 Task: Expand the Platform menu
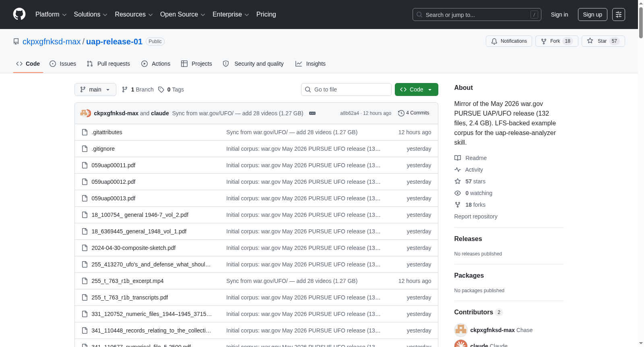point(51,15)
